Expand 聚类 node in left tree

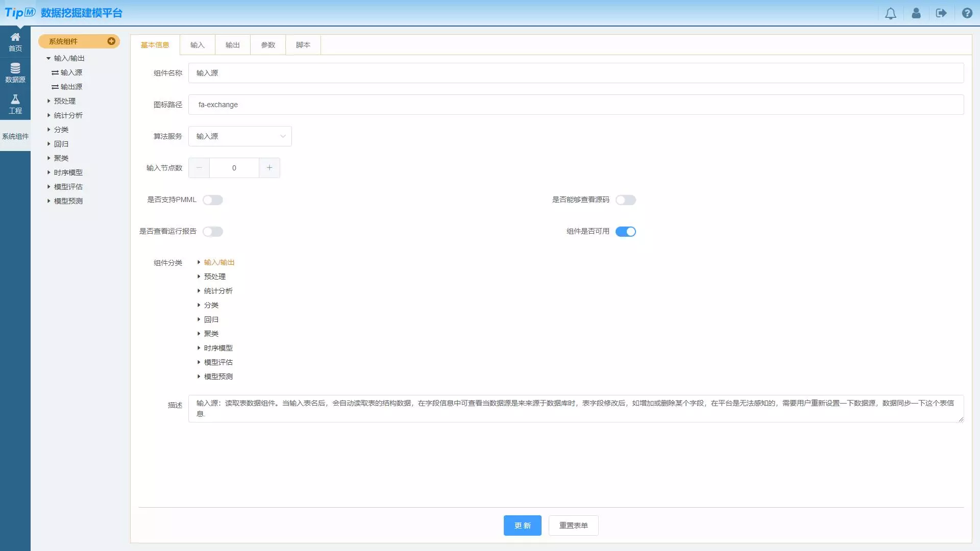point(48,158)
